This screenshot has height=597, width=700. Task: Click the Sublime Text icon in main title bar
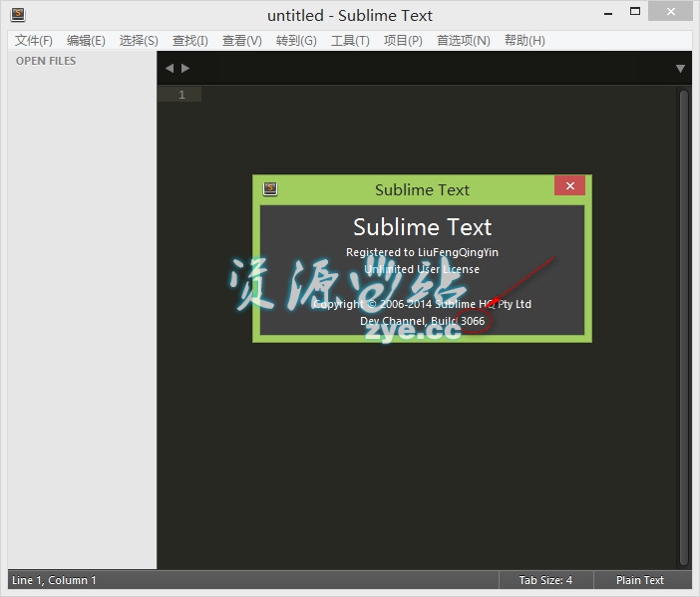pos(18,15)
